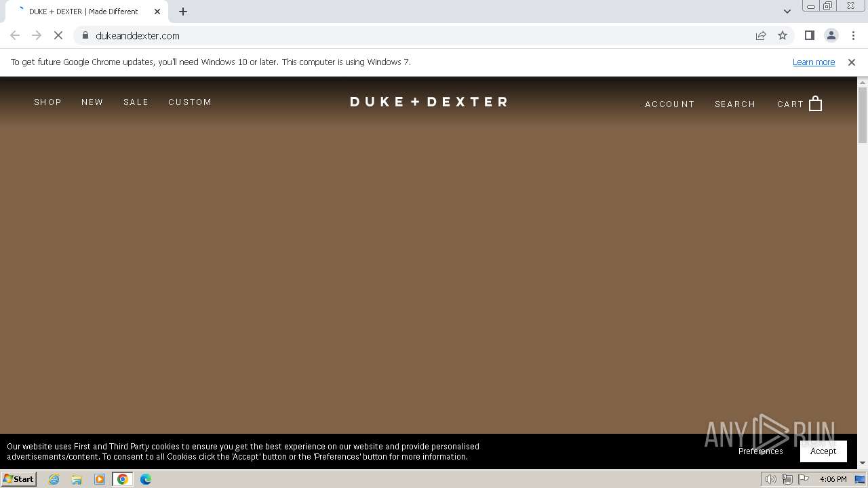The width and height of the screenshot is (868, 488).
Task: Click the taskbar clock showing 4:06 PM
Action: [833, 479]
